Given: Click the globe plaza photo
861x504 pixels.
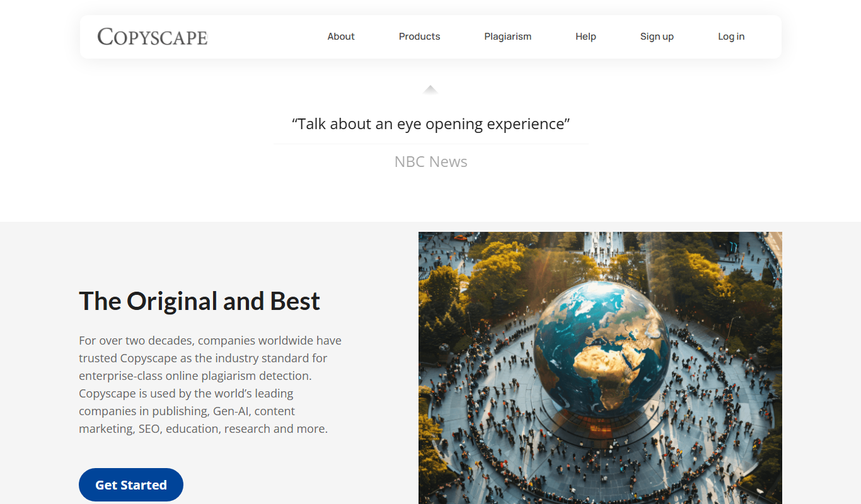Looking at the screenshot, I should (600, 368).
